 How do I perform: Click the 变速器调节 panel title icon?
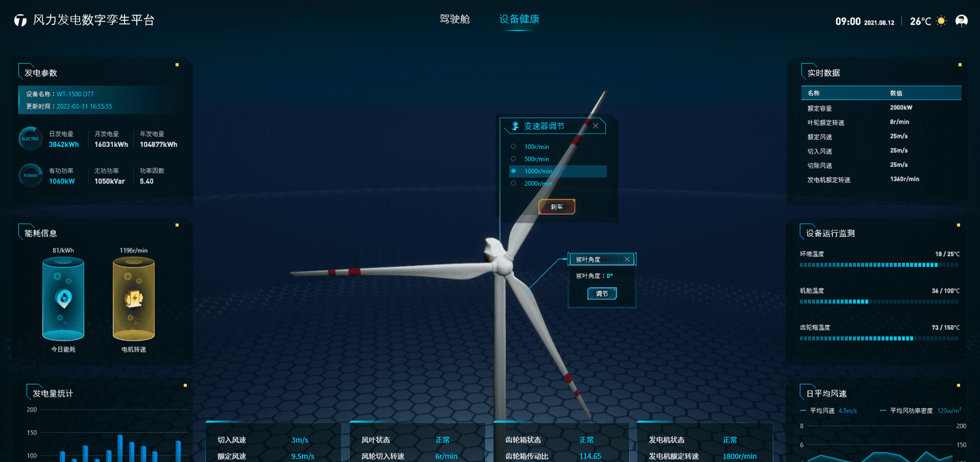coord(515,126)
